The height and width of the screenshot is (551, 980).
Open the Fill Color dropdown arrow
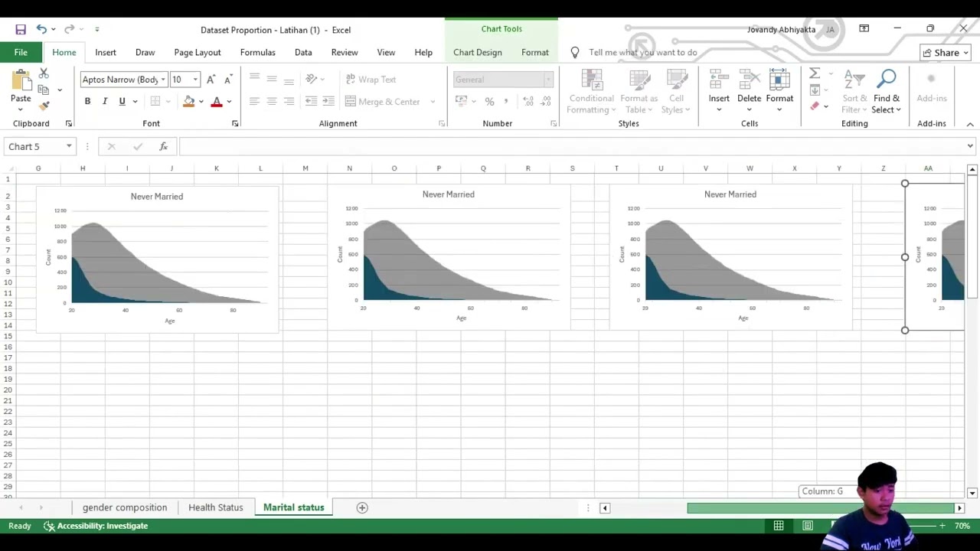tap(201, 102)
